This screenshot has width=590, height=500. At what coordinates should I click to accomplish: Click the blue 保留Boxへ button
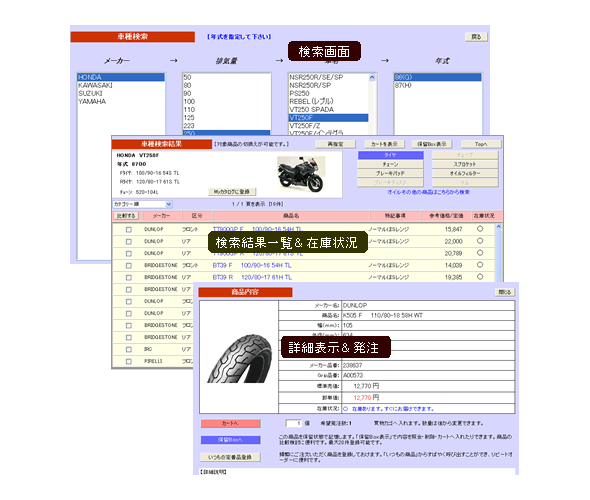click(230, 440)
